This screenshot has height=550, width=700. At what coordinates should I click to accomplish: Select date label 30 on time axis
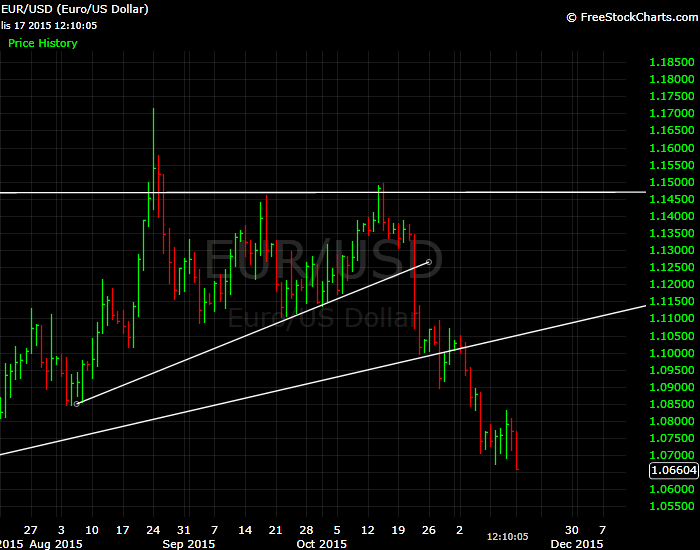(x=572, y=530)
